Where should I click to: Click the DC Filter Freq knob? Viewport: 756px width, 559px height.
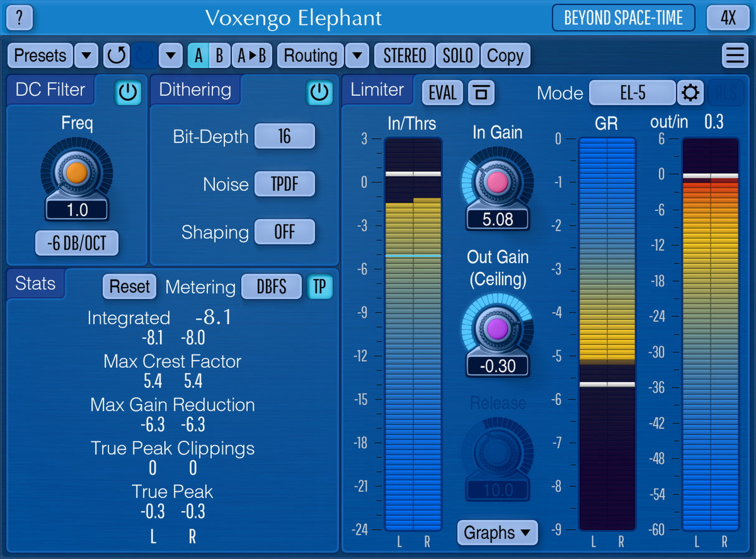point(77,173)
